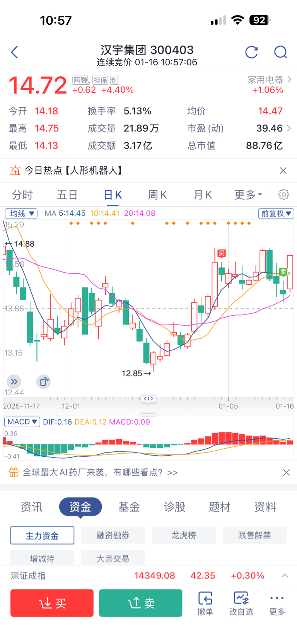297x644 pixels.
Task: Tap the rotate to landscape chart icon
Action: click(x=44, y=382)
